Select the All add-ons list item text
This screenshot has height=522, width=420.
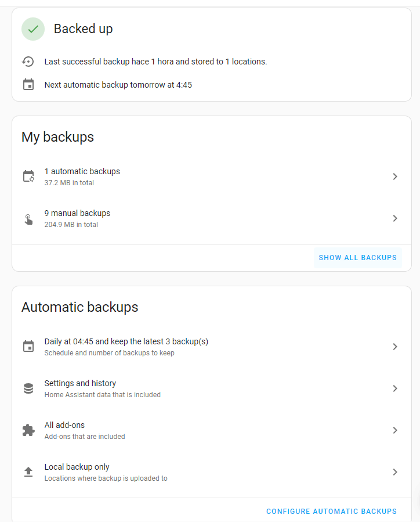64,425
